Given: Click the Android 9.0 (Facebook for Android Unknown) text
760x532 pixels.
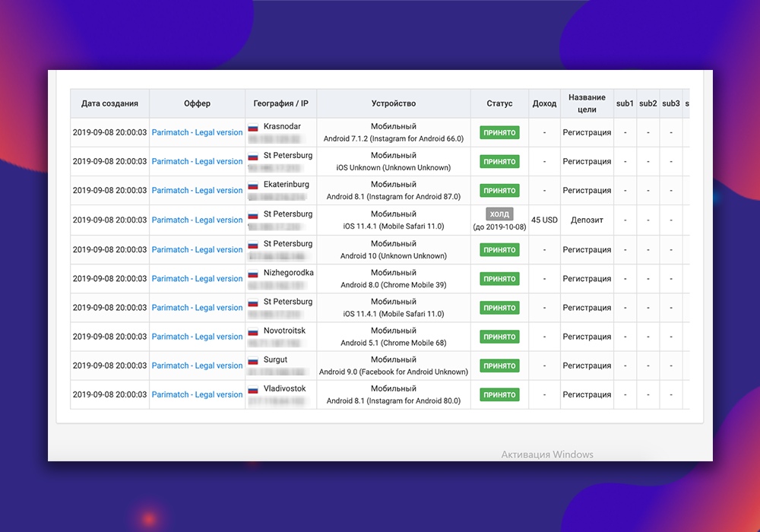Looking at the screenshot, I should 394,372.
